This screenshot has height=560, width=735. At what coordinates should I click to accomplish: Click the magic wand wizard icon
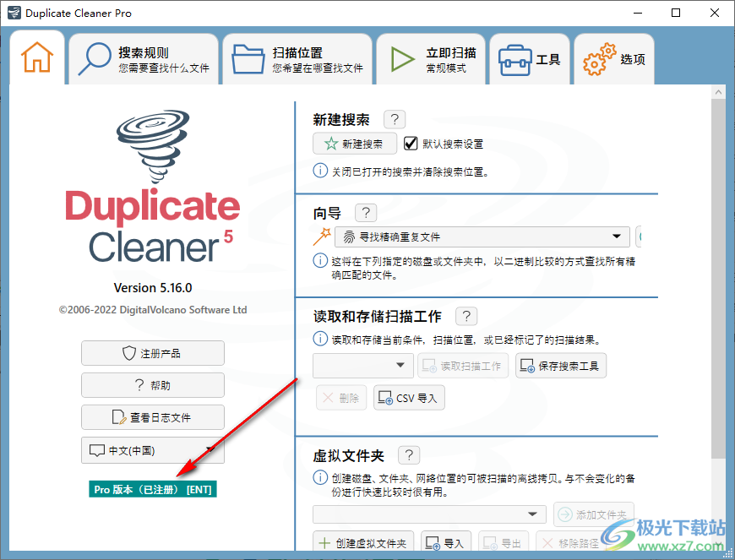point(322,237)
